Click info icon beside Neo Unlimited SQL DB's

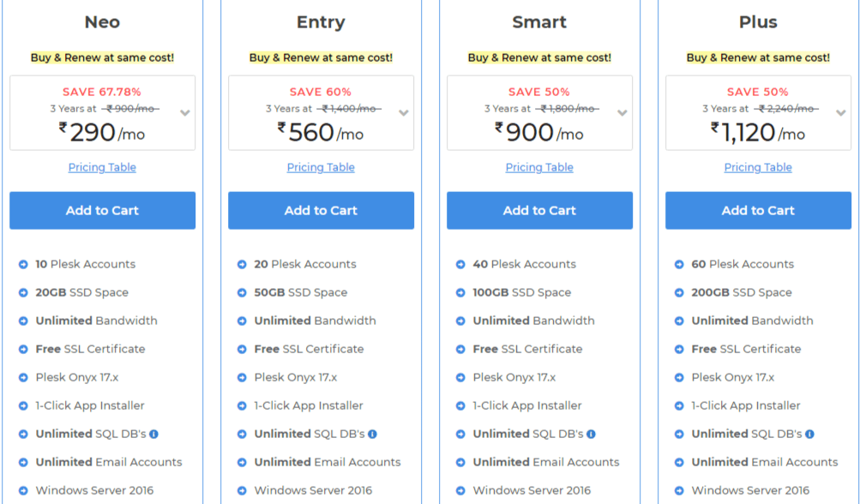(154, 434)
